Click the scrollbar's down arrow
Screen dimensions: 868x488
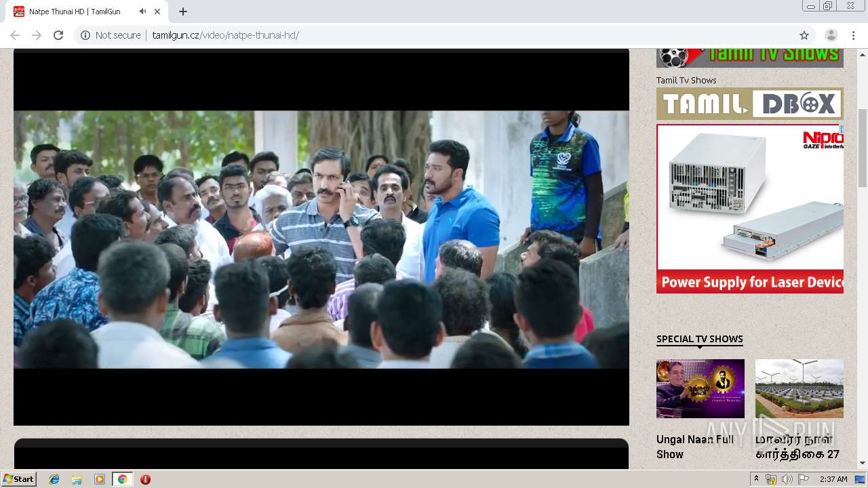[x=863, y=463]
